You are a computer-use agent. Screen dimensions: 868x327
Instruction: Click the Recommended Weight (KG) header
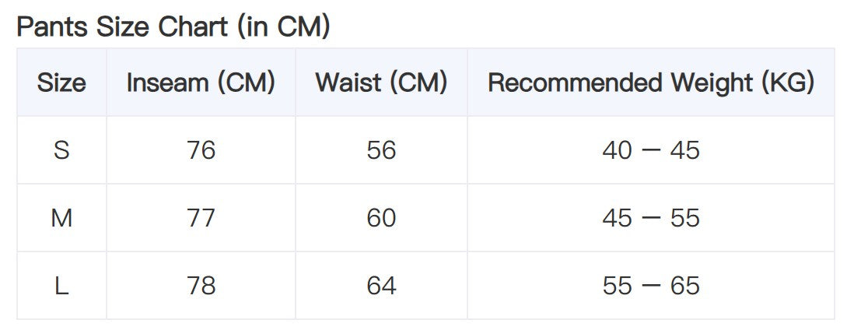point(651,83)
